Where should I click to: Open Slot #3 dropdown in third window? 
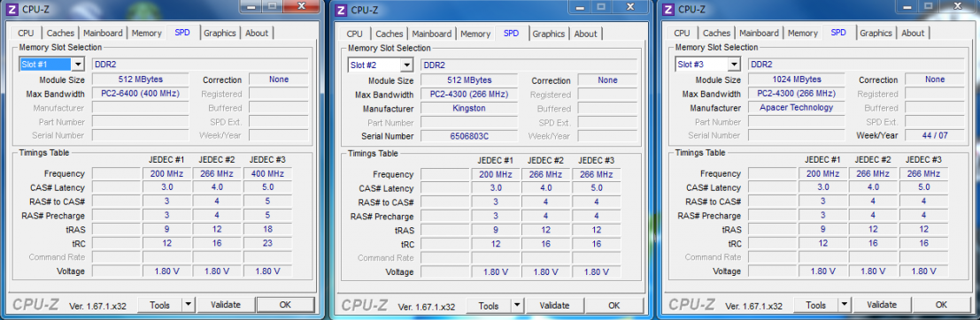tap(735, 65)
